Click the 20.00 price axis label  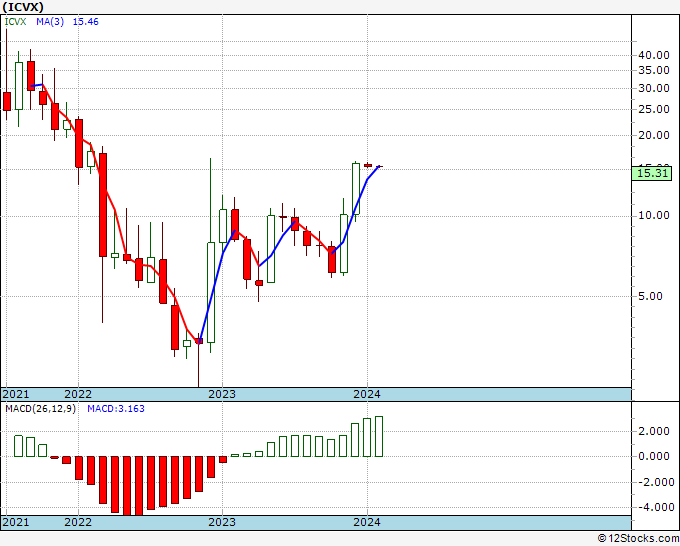point(654,135)
